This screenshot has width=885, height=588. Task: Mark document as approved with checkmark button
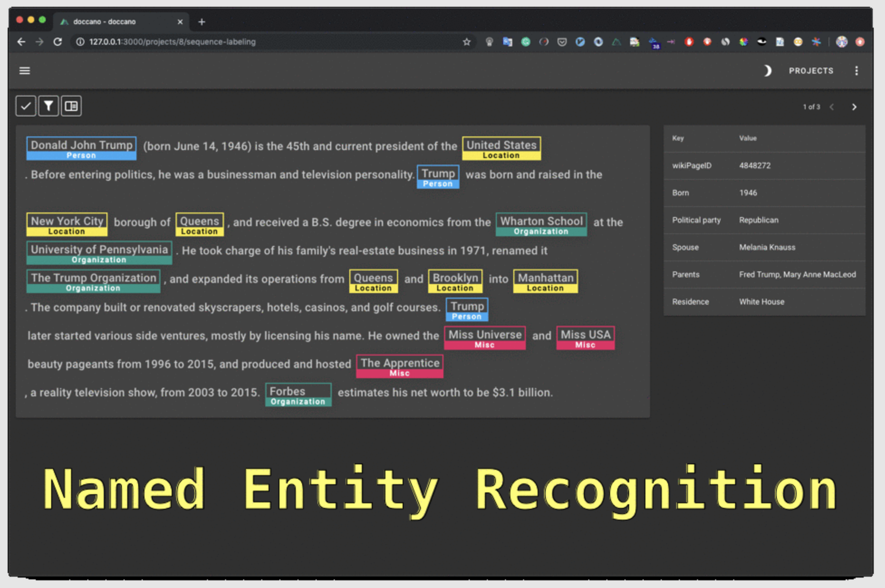[x=26, y=106]
